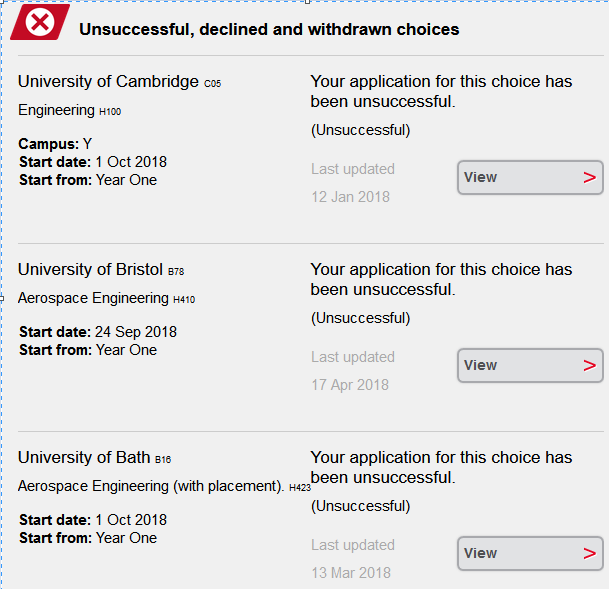Click the red arrow for Cambridge's View
This screenshot has width=609, height=589.
[x=589, y=177]
